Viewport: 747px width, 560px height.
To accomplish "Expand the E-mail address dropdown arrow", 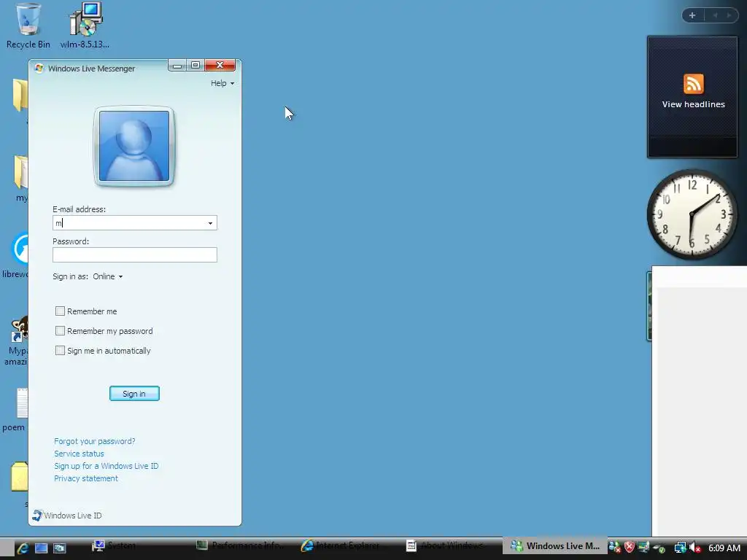I will [x=210, y=223].
